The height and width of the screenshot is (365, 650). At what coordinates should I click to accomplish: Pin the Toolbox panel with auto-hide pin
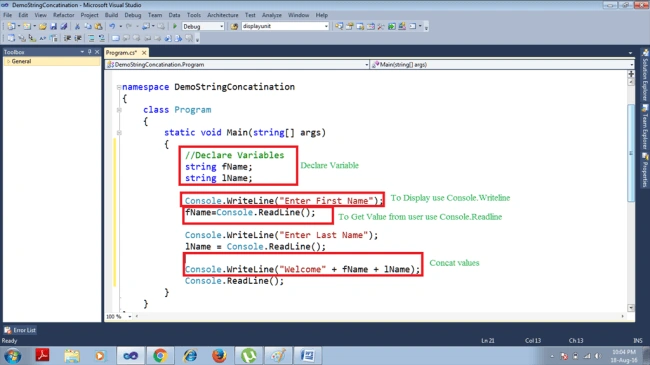pos(90,52)
